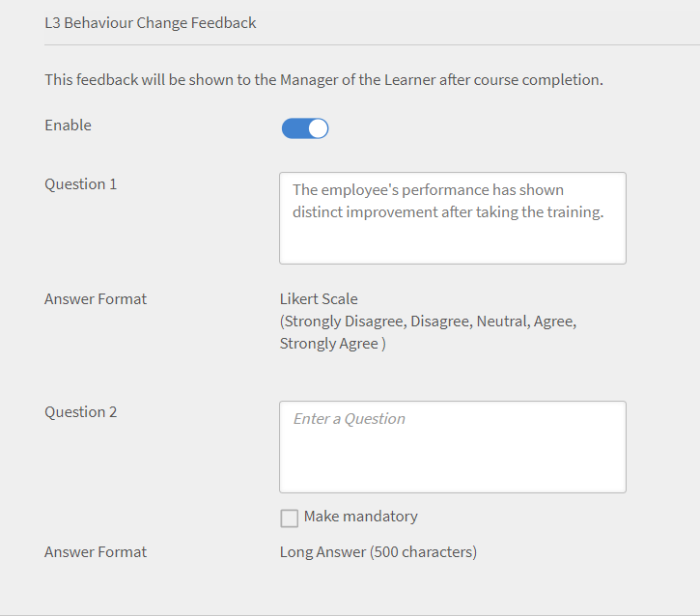
Task: Click the Answer Format label beside Long Answer
Action: tap(96, 552)
